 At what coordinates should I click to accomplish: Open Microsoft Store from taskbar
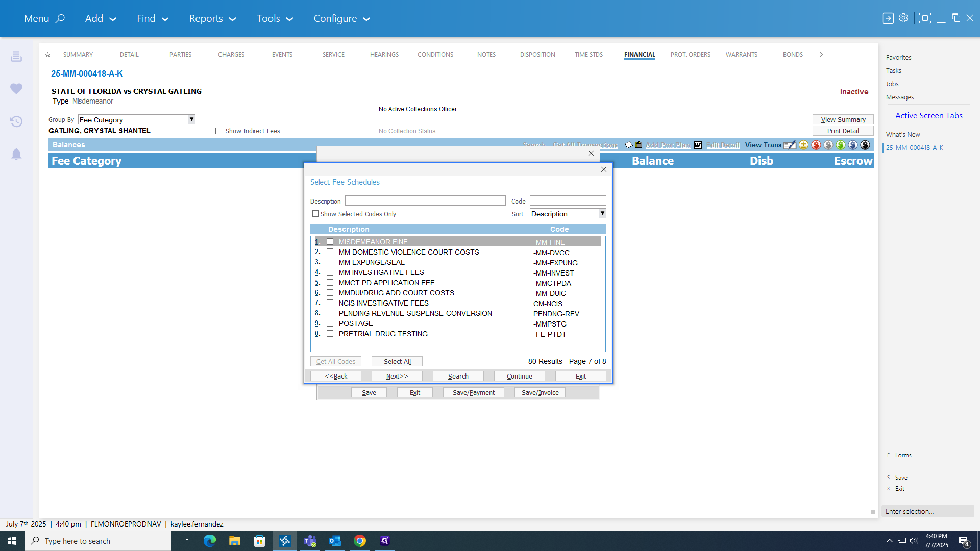(260, 541)
